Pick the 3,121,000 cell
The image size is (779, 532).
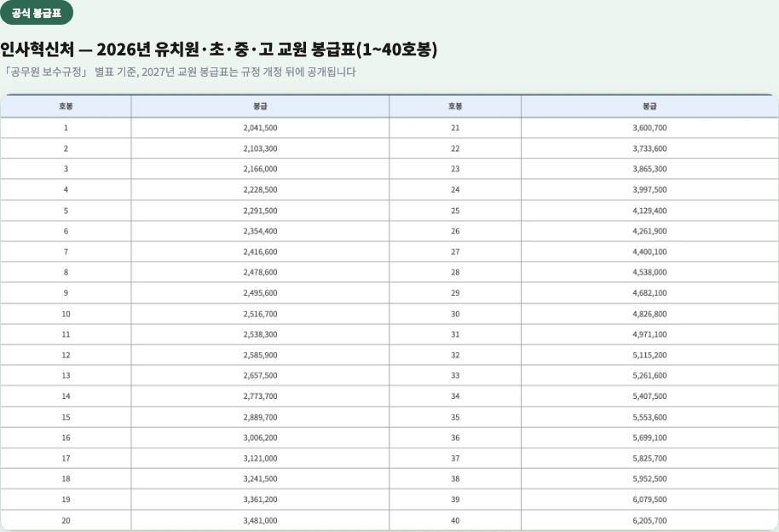click(260, 459)
